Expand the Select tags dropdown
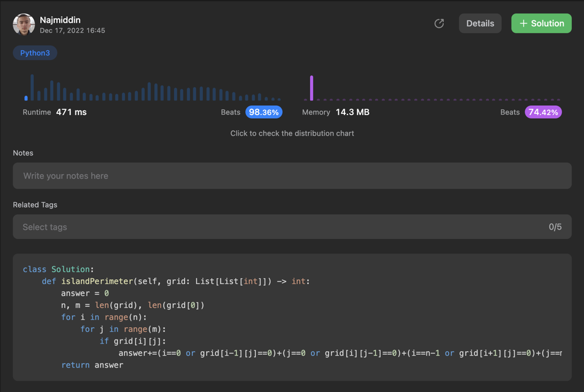Image resolution: width=584 pixels, height=392 pixels. tap(280, 227)
